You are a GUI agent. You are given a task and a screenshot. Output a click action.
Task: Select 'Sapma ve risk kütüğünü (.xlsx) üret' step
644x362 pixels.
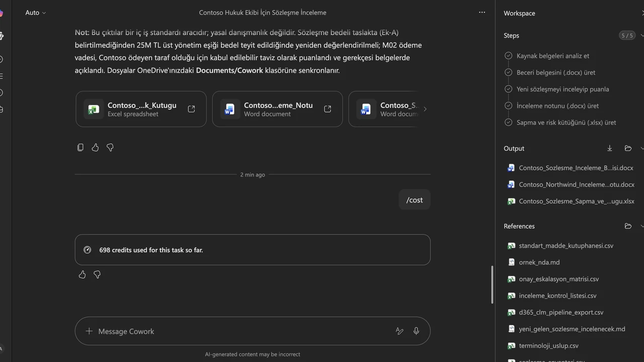coord(566,122)
